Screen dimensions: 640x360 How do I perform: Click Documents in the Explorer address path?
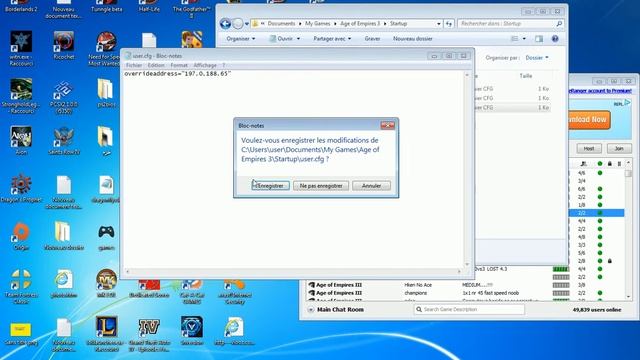pyautogui.click(x=281, y=24)
